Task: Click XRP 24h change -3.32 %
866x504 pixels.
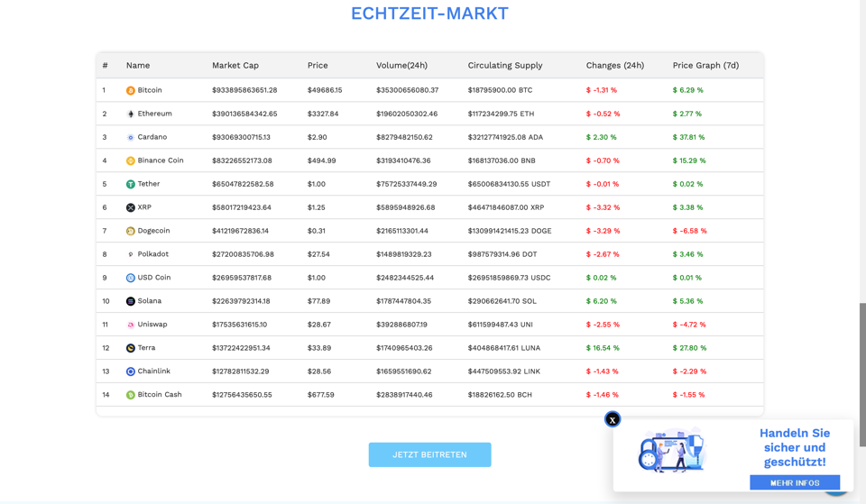Action: pos(603,207)
